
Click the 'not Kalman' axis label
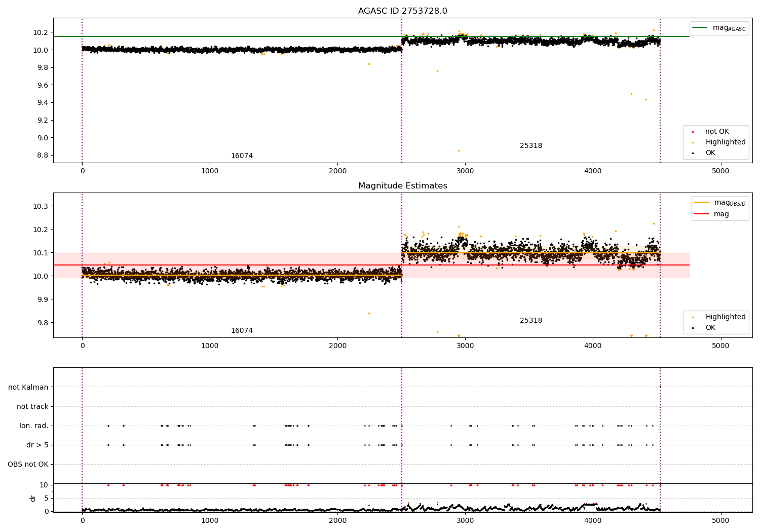(28, 387)
